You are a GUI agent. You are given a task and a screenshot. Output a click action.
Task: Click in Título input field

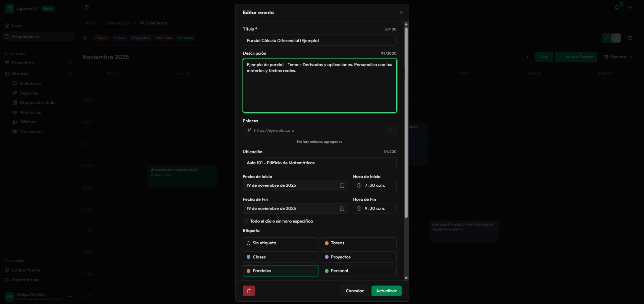319,40
